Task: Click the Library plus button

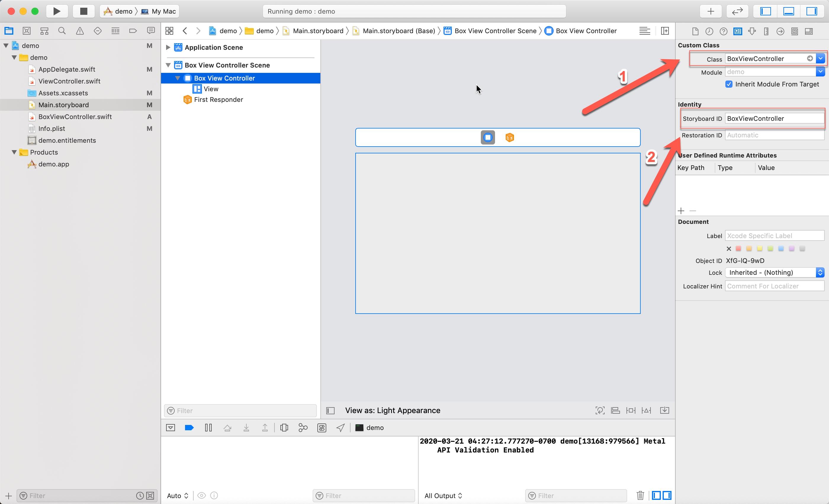Action: click(710, 11)
